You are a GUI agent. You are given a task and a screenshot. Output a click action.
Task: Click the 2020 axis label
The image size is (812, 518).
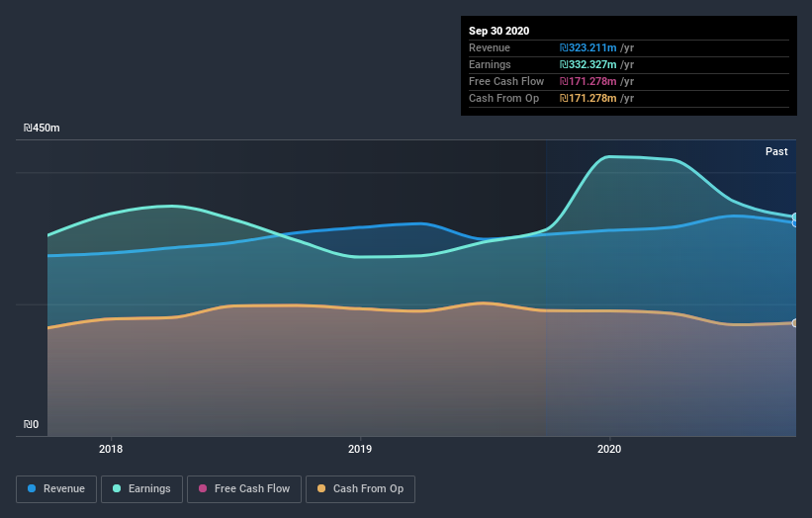[x=609, y=449]
